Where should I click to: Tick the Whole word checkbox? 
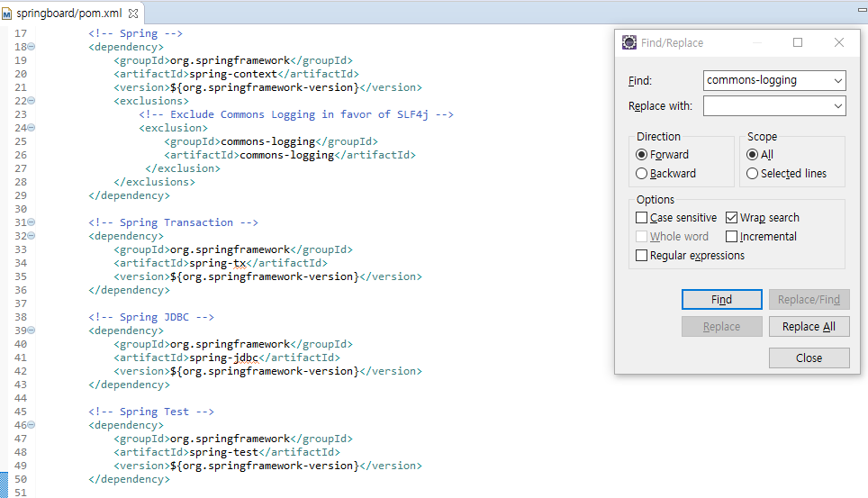[642, 237]
